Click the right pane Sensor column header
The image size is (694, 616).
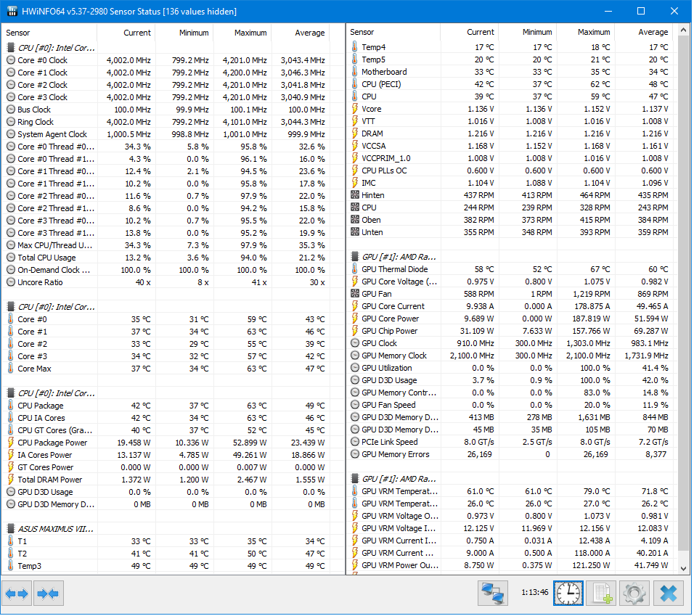393,32
